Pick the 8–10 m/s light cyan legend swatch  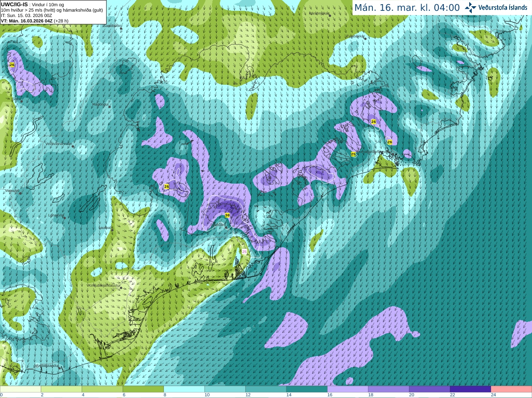[x=184, y=389]
